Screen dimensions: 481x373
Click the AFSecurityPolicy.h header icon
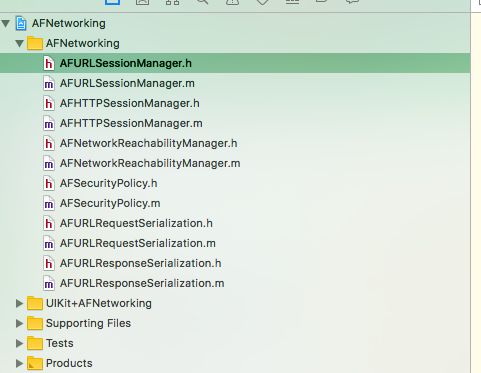(x=49, y=183)
